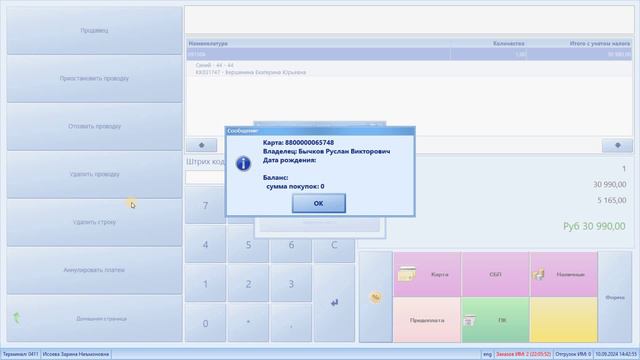
Task: Focus the Штрих код input field
Action: point(205,177)
